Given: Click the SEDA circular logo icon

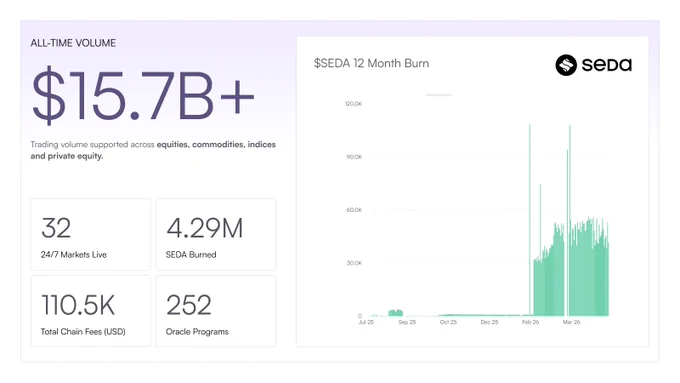Looking at the screenshot, I should (x=566, y=65).
